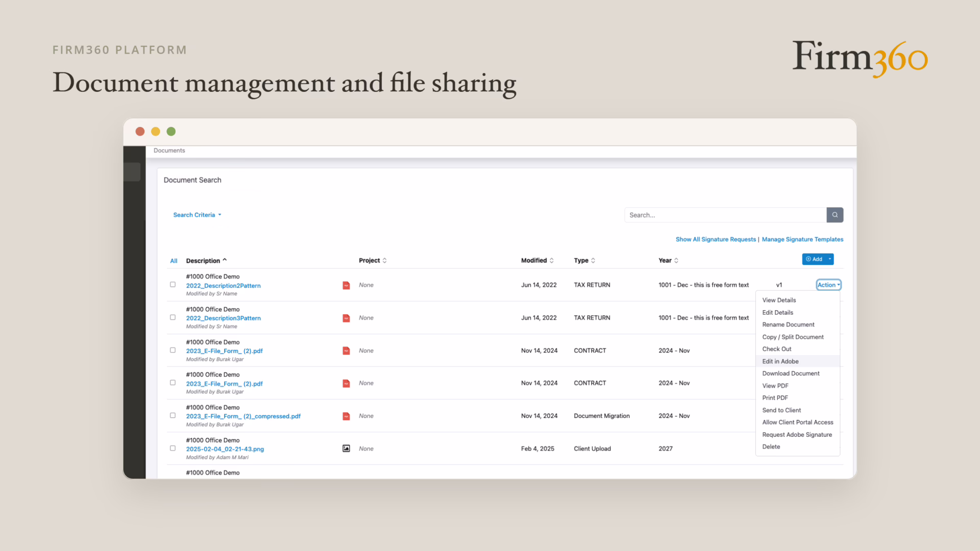Select Rename Document menu entry
Viewport: 980px width, 551px height.
point(788,324)
